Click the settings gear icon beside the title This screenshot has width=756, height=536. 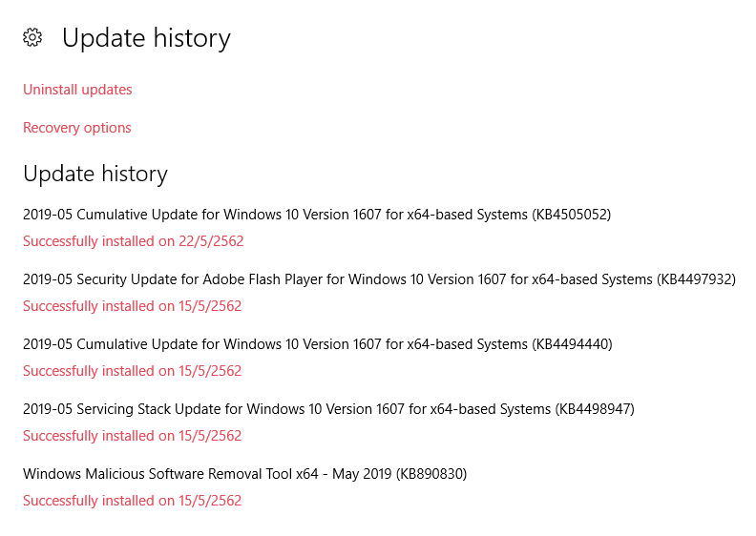point(32,37)
